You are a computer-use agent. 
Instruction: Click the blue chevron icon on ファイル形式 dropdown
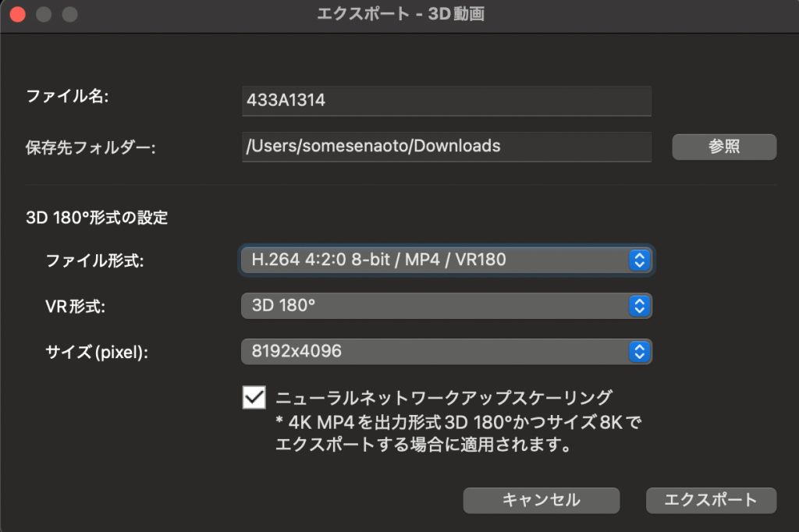(x=639, y=260)
